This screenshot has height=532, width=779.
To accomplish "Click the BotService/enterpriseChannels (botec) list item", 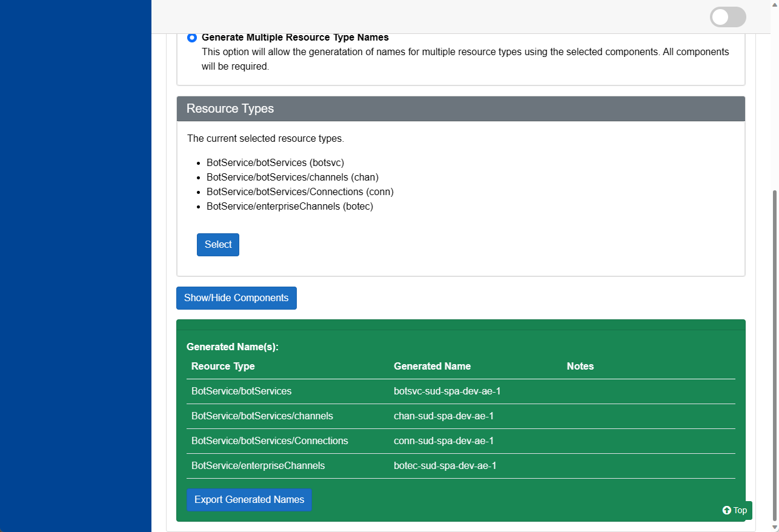I will (x=290, y=207).
